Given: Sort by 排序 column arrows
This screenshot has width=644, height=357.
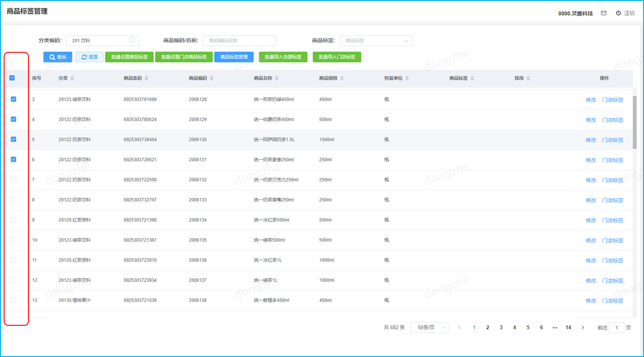Looking at the screenshot, I should (x=528, y=78).
